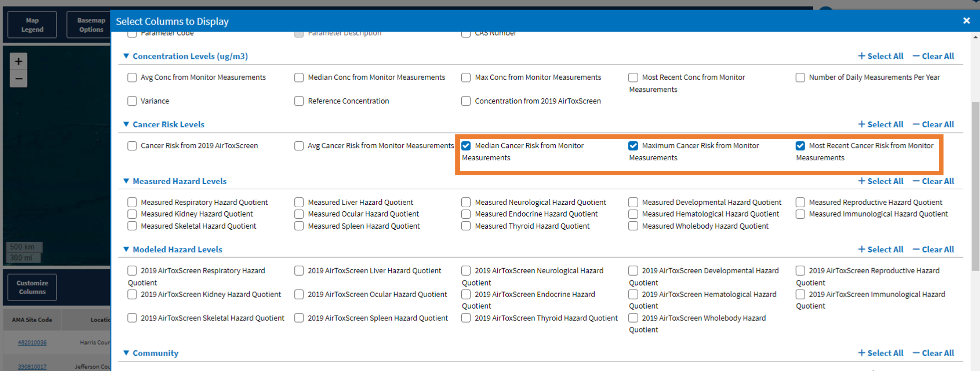Click the Customize Columns button
The width and height of the screenshot is (980, 371).
coord(32,287)
